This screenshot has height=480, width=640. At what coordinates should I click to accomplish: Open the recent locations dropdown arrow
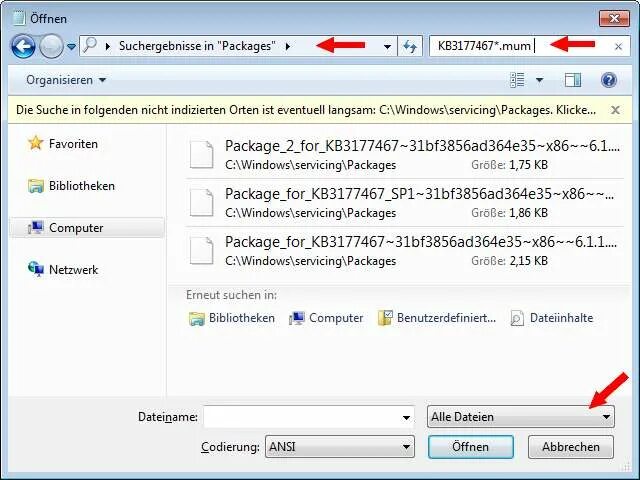point(71,47)
